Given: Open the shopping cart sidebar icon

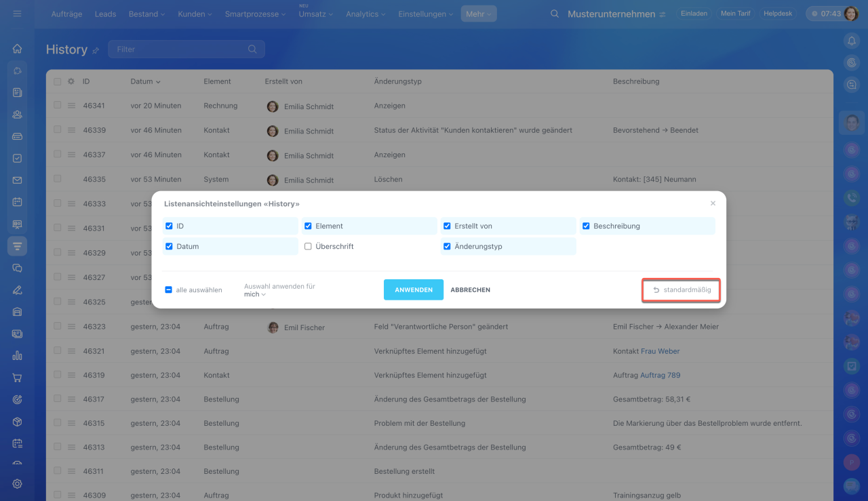Looking at the screenshot, I should [x=17, y=378].
